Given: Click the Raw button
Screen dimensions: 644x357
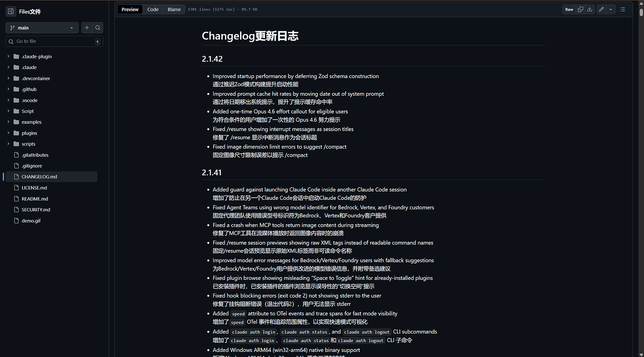Looking at the screenshot, I should [569, 9].
